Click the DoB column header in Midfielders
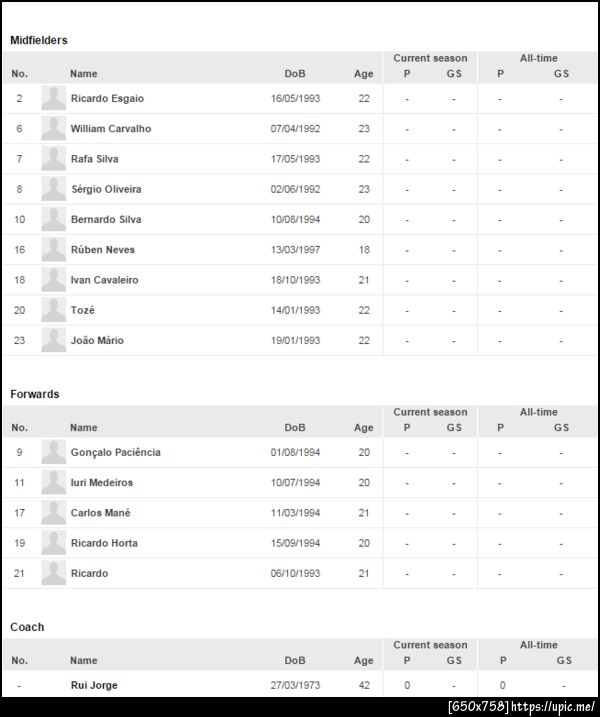Image resolution: width=600 pixels, height=717 pixels. coord(295,74)
